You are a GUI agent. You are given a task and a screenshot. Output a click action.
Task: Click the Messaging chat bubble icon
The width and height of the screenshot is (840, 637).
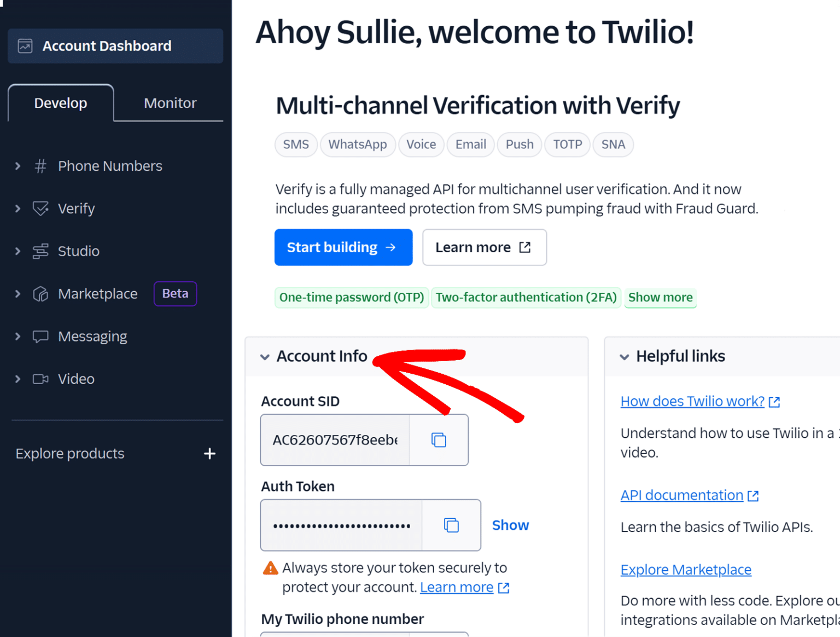click(40, 336)
